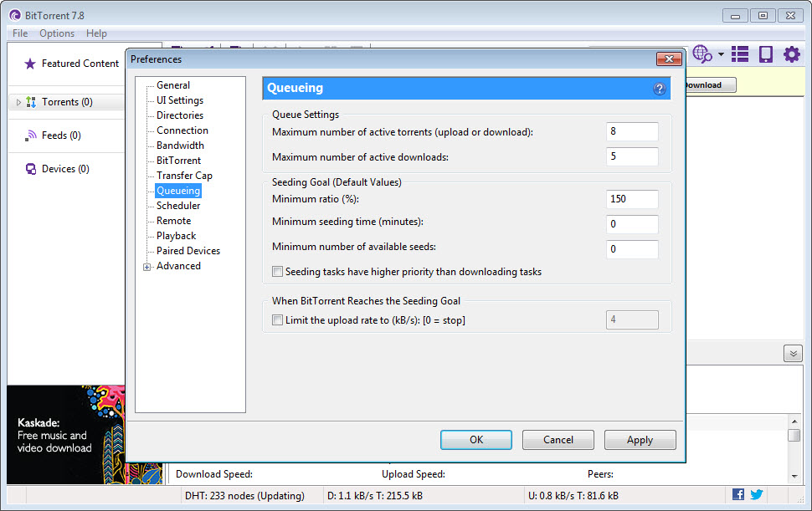Click OK to confirm preferences
Viewport: 812px width, 511px height.
point(476,440)
